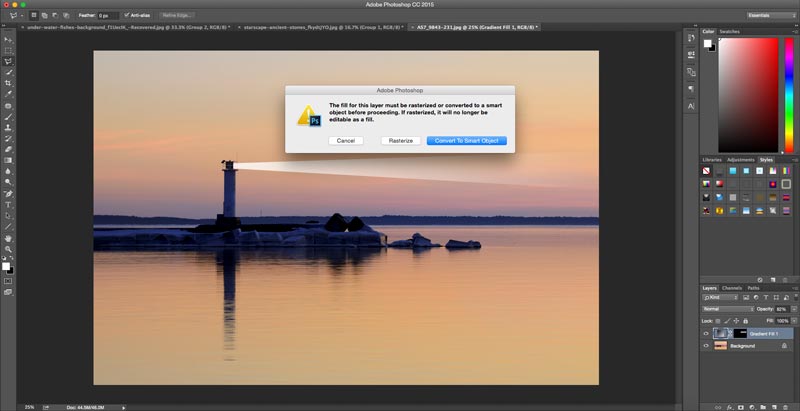Click the Refine Edge button
The image size is (800, 411).
pos(177,15)
